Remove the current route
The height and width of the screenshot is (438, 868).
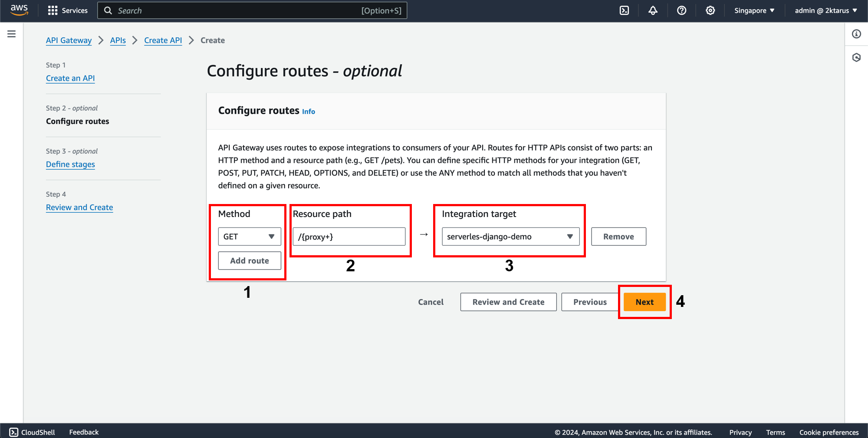coord(618,237)
